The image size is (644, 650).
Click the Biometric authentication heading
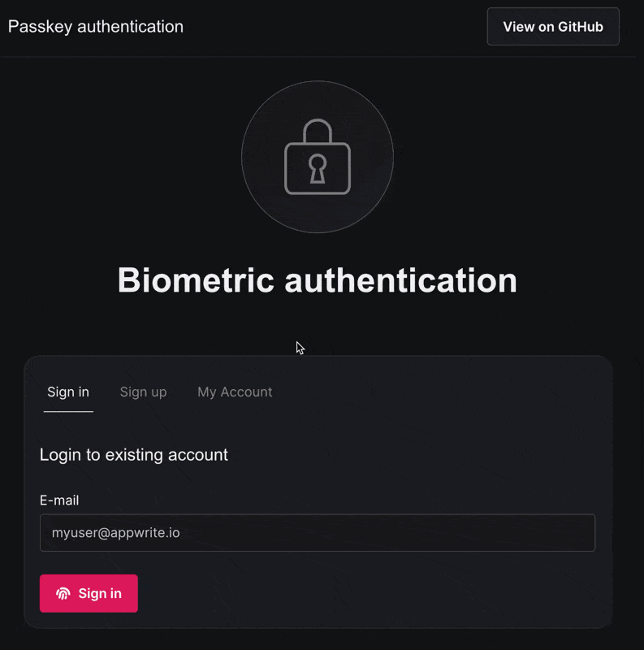(318, 280)
